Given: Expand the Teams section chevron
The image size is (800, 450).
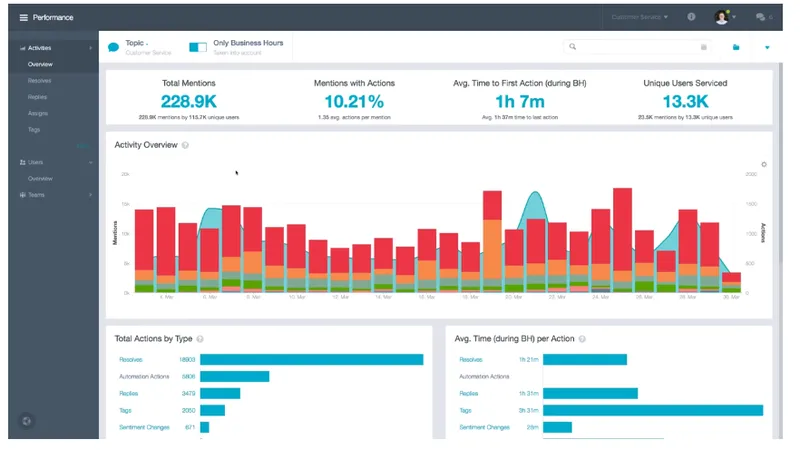Looking at the screenshot, I should tap(90, 195).
